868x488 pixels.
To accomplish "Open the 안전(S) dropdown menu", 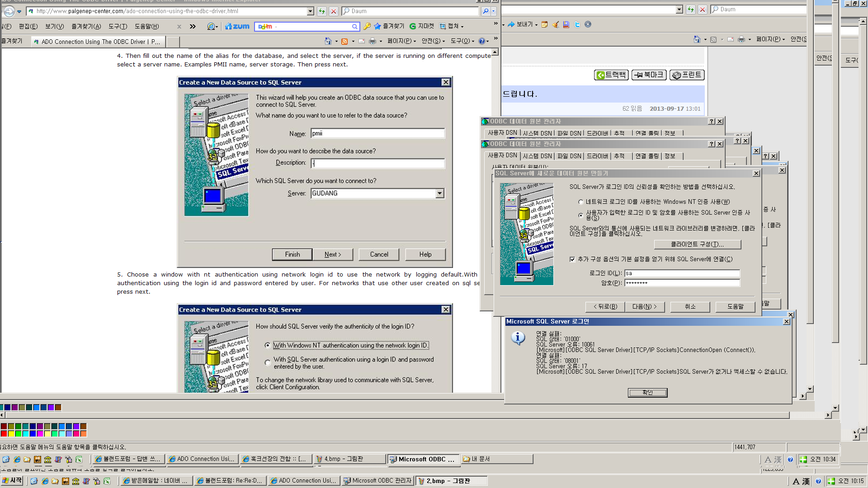I will pos(433,41).
